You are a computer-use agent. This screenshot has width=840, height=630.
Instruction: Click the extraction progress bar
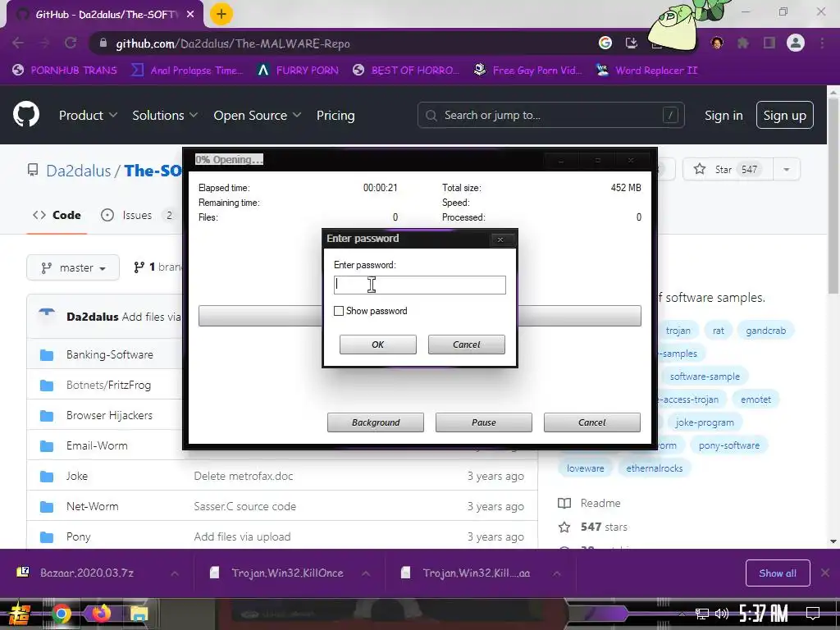tap(419, 316)
